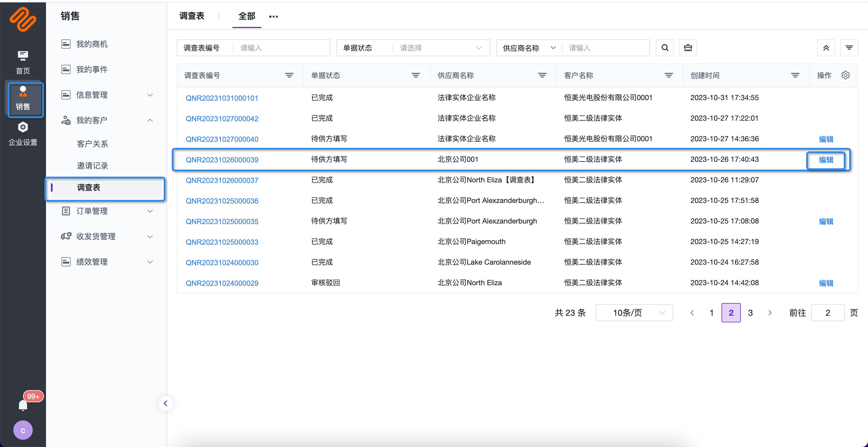
Task: Select the 全部 tab
Action: [x=247, y=16]
